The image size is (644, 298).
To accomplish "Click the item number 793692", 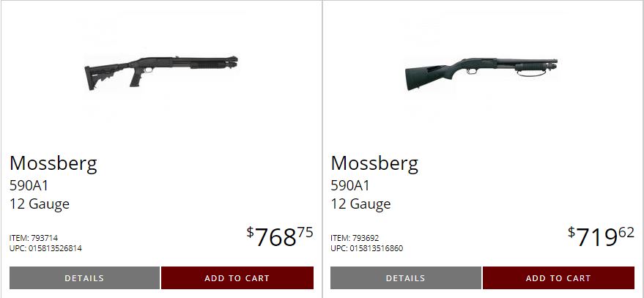I will 366,238.
